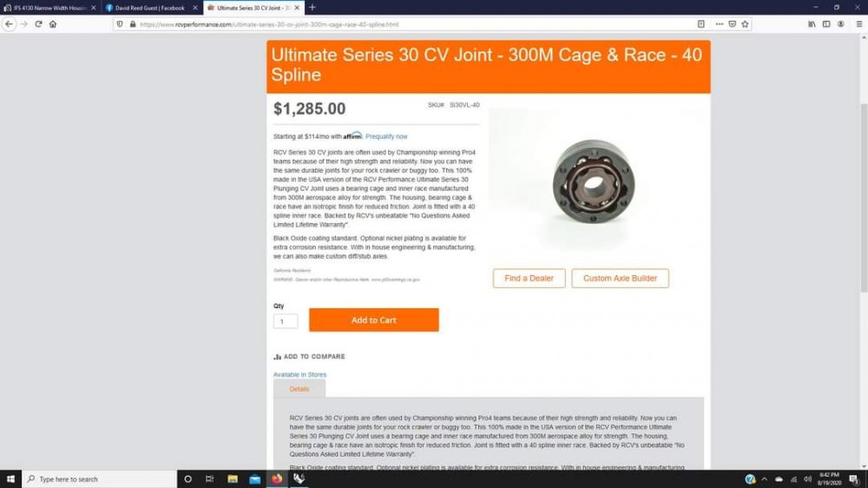Toggle reader view icon in address bar
868x488 pixels.
click(x=700, y=24)
